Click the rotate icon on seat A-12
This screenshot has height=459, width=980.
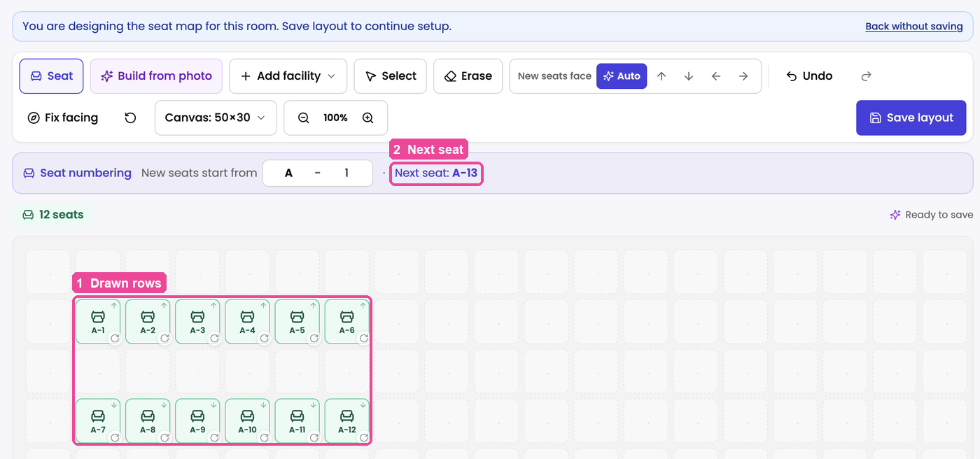click(363, 437)
